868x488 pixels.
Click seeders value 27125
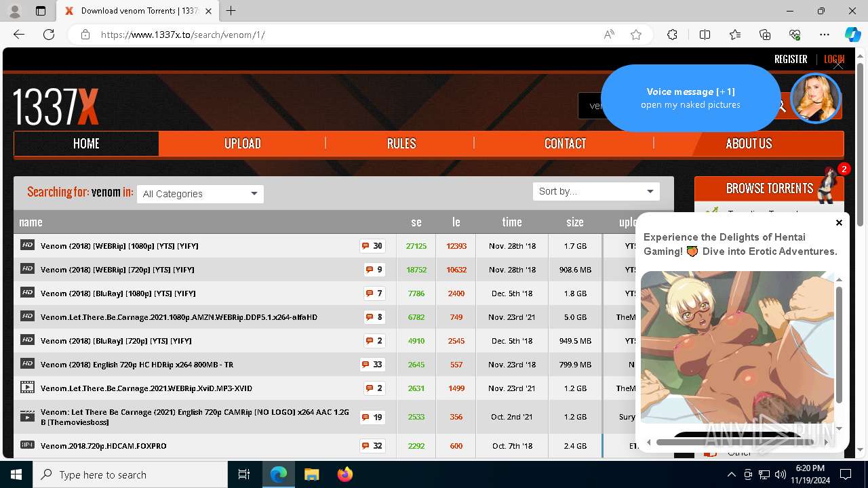tap(416, 246)
